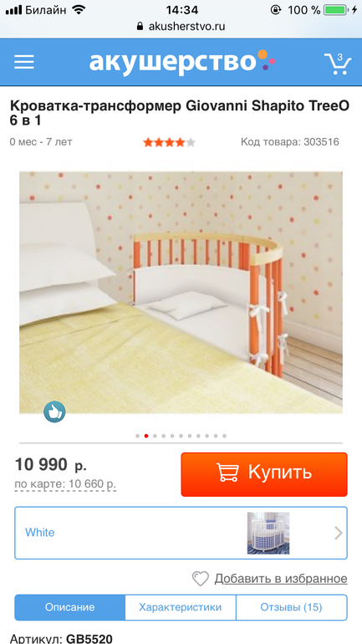The image size is (362, 644).
Task: Tap the four-star product rating
Action: coord(169,142)
